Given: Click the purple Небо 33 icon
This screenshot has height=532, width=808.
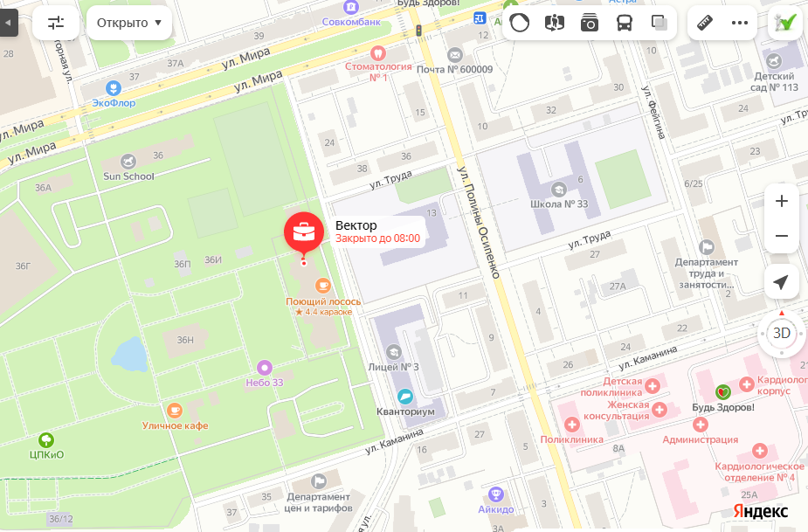Looking at the screenshot, I should tap(265, 368).
